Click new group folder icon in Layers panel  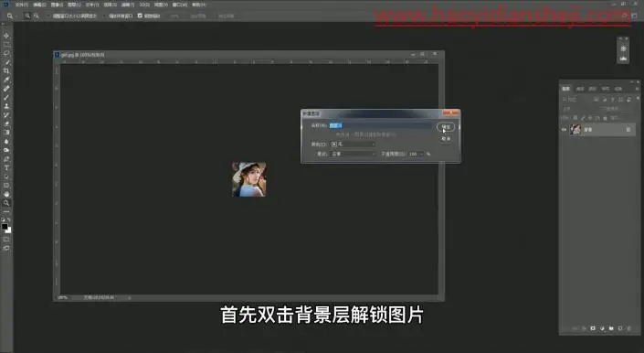pos(611,328)
